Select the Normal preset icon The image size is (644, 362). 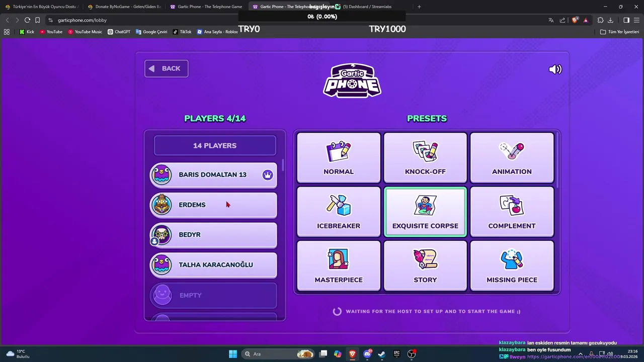(x=339, y=151)
